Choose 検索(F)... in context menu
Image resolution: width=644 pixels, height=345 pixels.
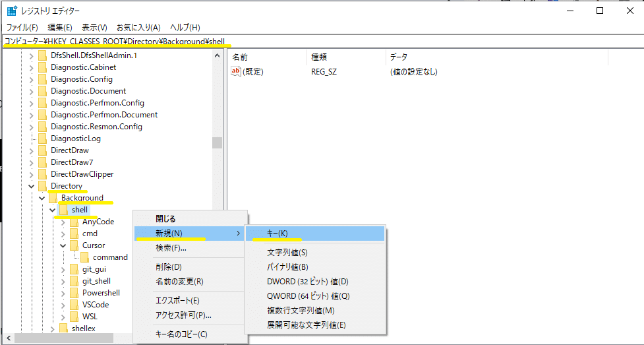pos(190,248)
